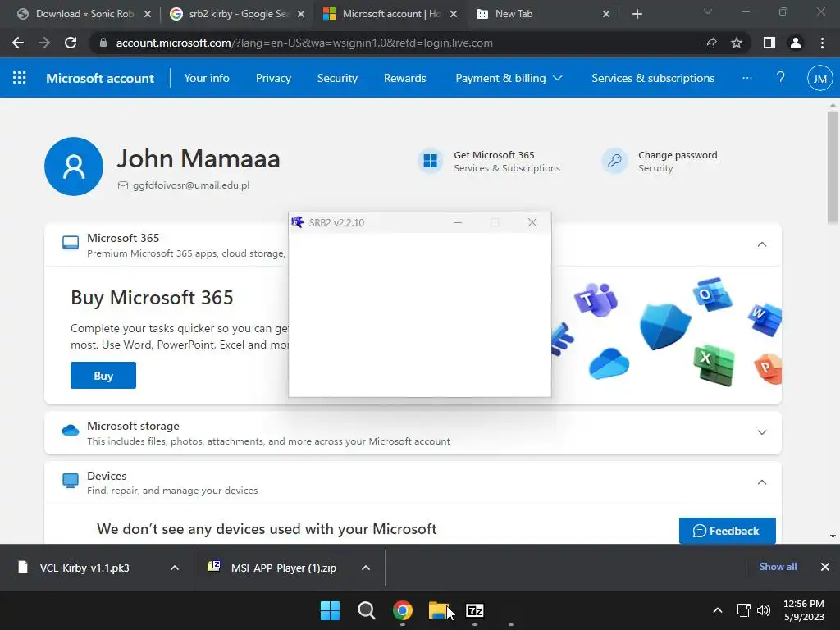Open the Your info menu item

pos(207,78)
